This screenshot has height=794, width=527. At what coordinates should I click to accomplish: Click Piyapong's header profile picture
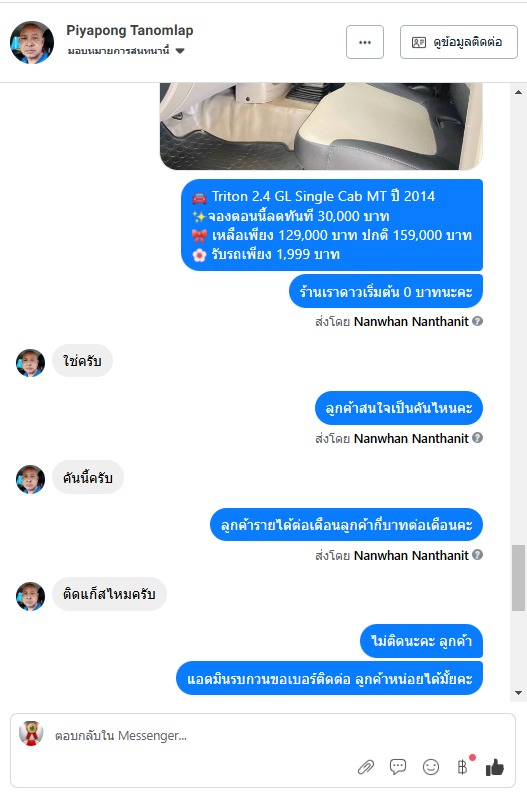coord(32,42)
